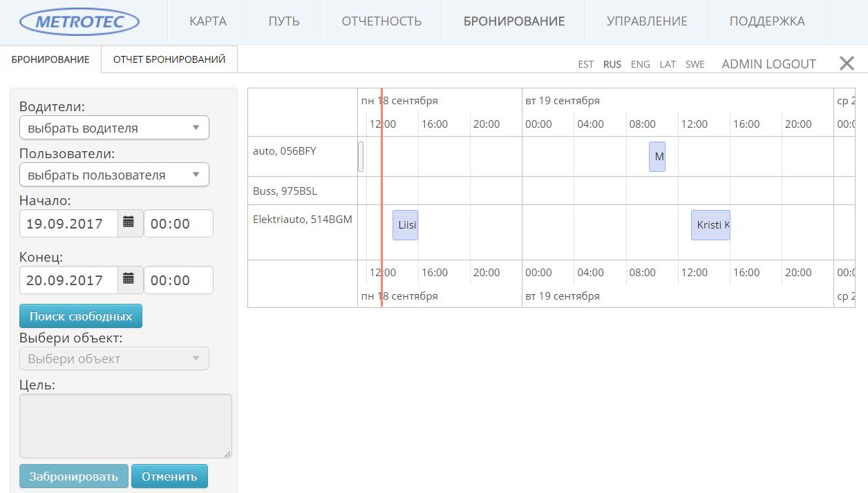
Task: Click into the Цель text area
Action: (x=125, y=425)
